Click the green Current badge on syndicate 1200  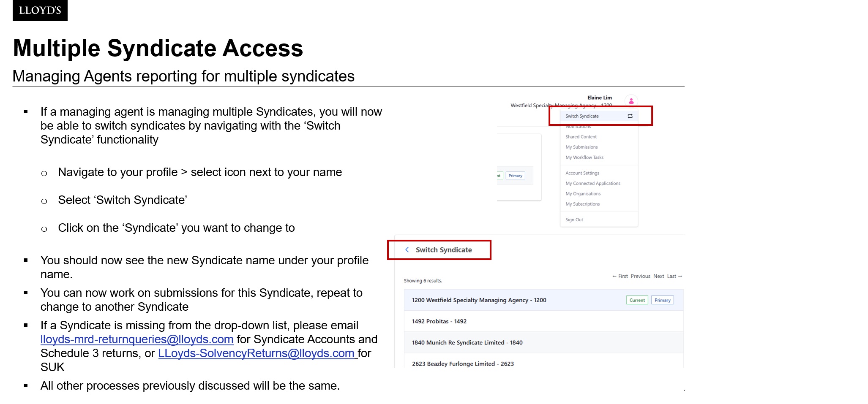tap(637, 301)
